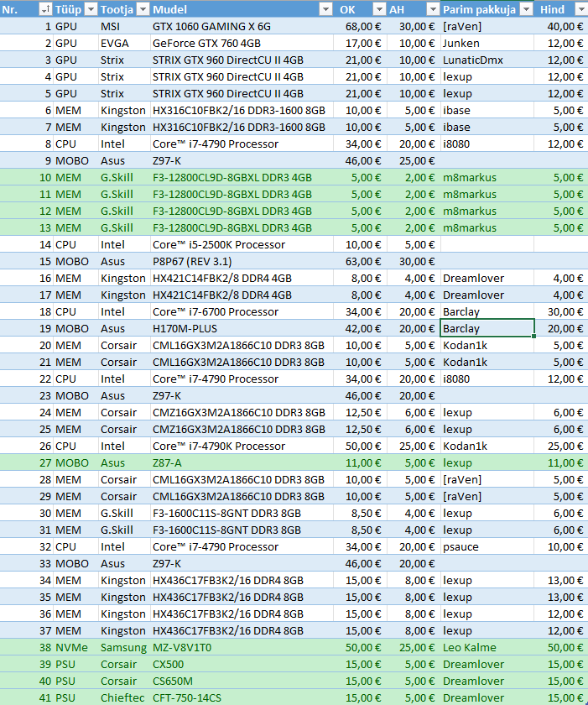Click the 'Chieftec' manufacturer cell

click(x=124, y=697)
